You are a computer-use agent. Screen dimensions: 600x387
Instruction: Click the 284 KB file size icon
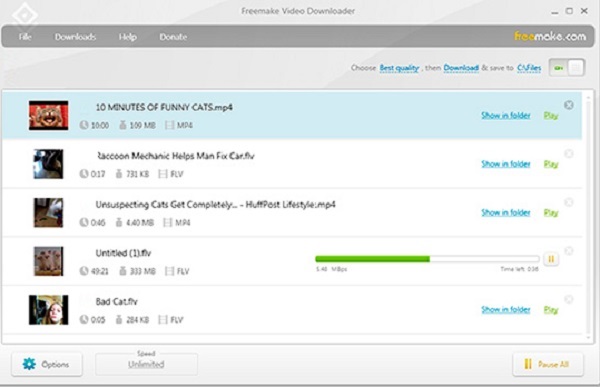[119, 320]
